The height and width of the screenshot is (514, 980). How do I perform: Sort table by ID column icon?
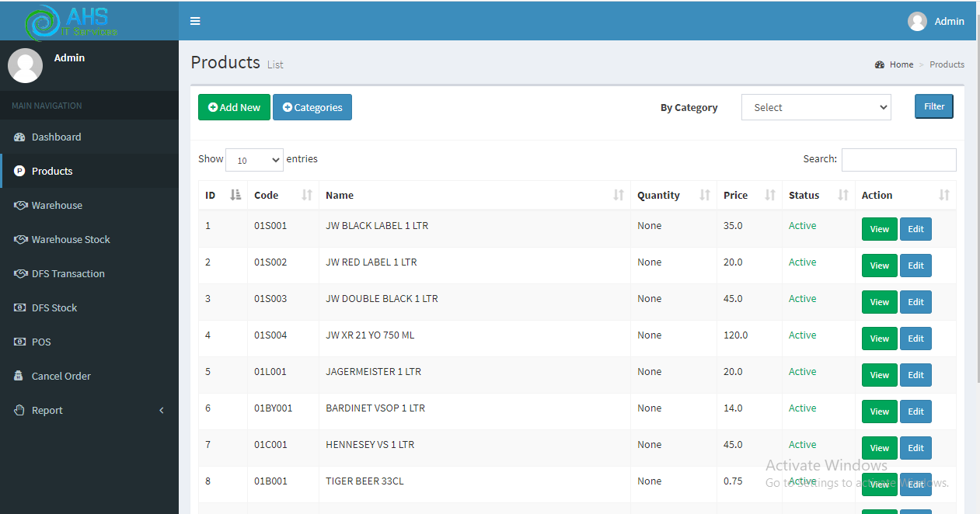[236, 196]
